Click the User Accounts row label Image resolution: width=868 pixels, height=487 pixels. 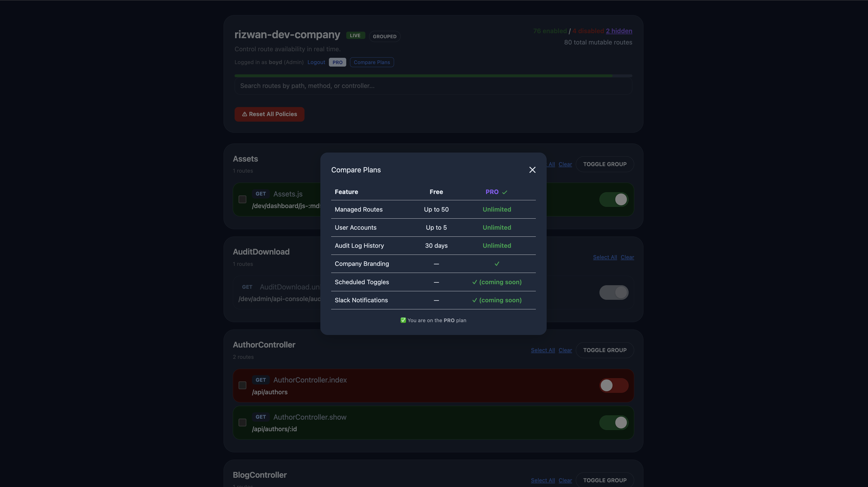(x=356, y=228)
